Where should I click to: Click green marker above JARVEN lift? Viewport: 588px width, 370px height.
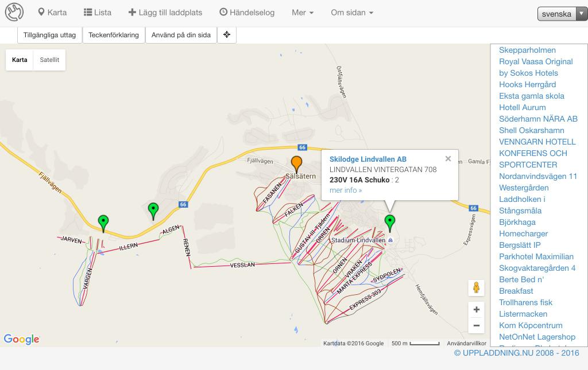103,224
